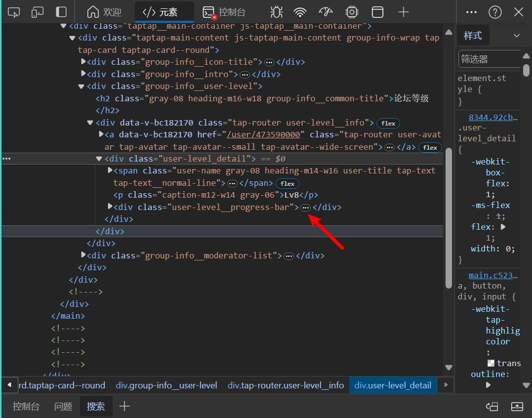Viewport: 532px width, 418px height.
Task: Open the customize DevTools three-dot menu
Action: click(471, 12)
